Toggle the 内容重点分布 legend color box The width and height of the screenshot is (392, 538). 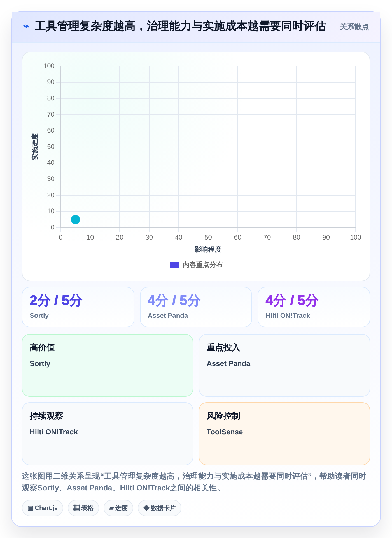[174, 265]
